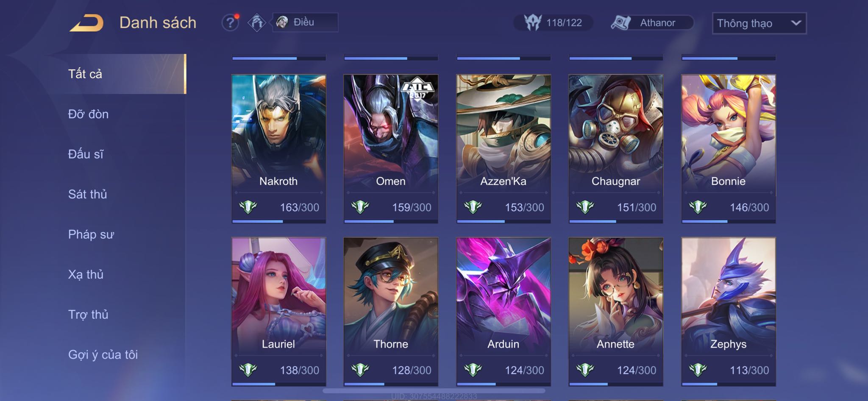Filter heroes by Pháp sư
Viewport: 868px width, 401px height.
click(x=91, y=234)
